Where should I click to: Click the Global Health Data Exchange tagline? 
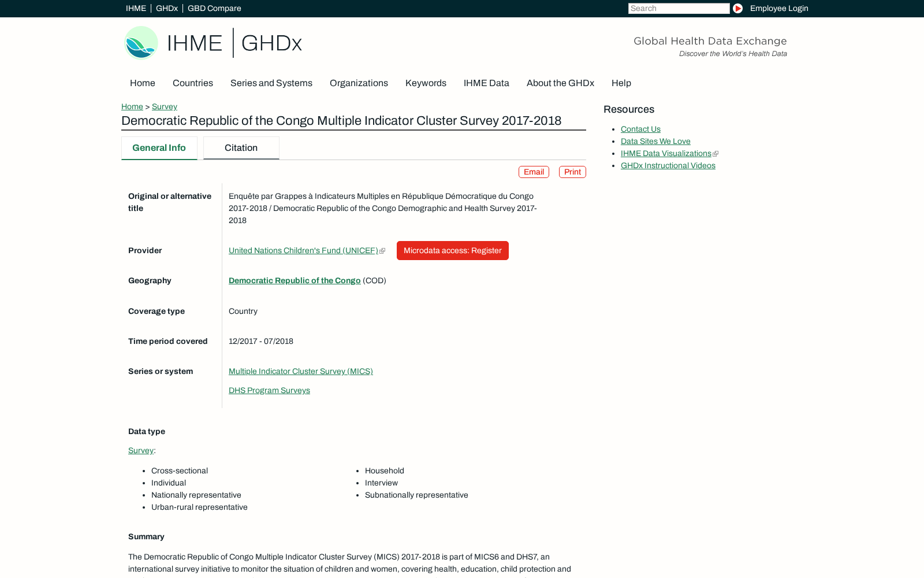click(x=710, y=41)
